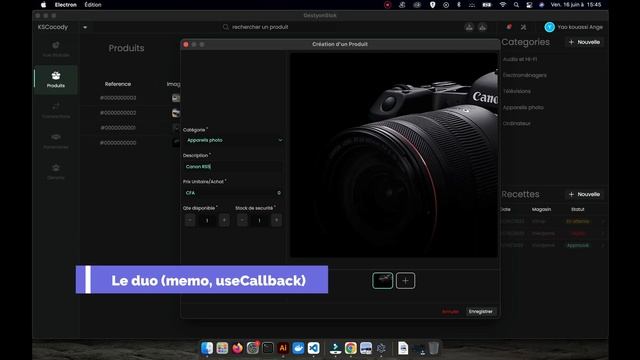Click the first tray icon beside search bar
Screen dimensions: 640x360
pyautogui.click(x=469, y=27)
